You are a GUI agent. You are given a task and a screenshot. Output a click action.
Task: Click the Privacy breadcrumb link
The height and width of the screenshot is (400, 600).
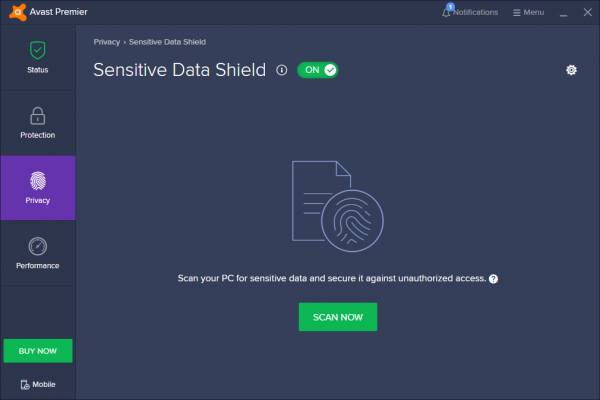pyautogui.click(x=107, y=42)
